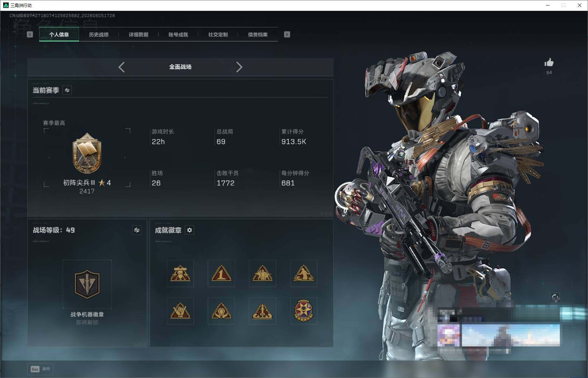588x378 pixels.
Task: Select the first achievement badge in top row
Action: (x=180, y=274)
